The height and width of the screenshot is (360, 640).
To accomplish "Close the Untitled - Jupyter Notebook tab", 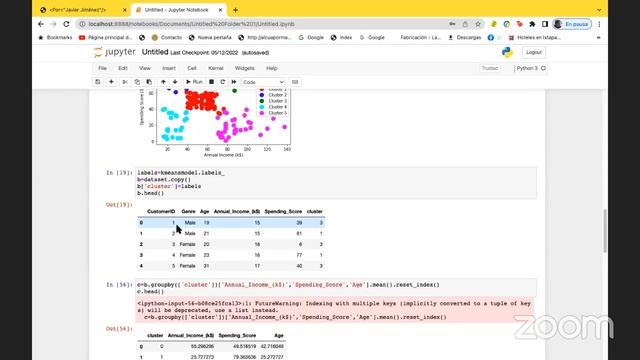I will pos(220,10).
